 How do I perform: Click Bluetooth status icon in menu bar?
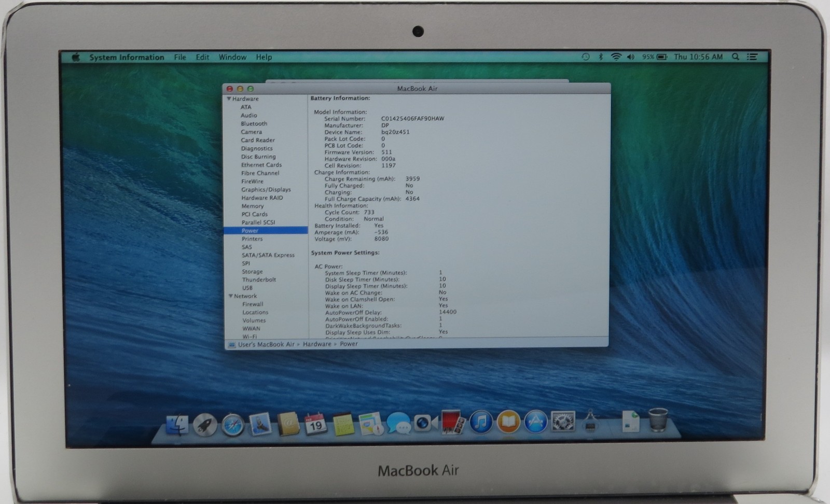pos(601,57)
